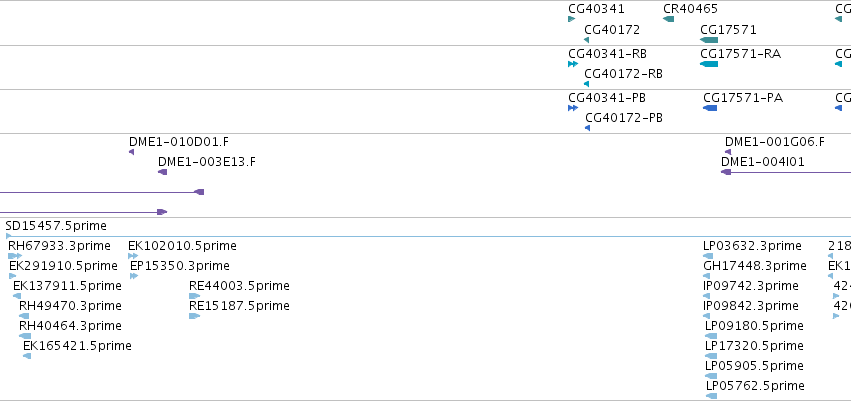Click the RE44003.5prime EST arrow

coord(194,296)
